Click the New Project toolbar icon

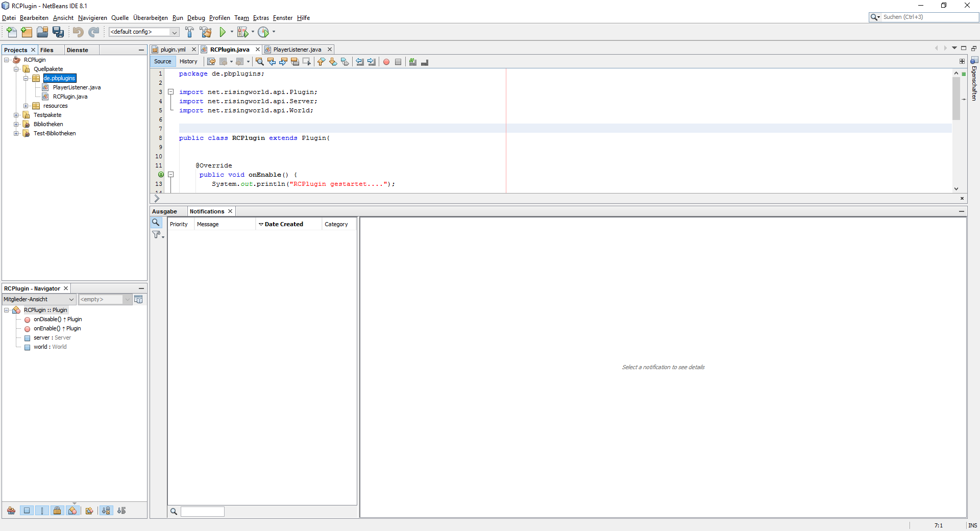pos(27,32)
